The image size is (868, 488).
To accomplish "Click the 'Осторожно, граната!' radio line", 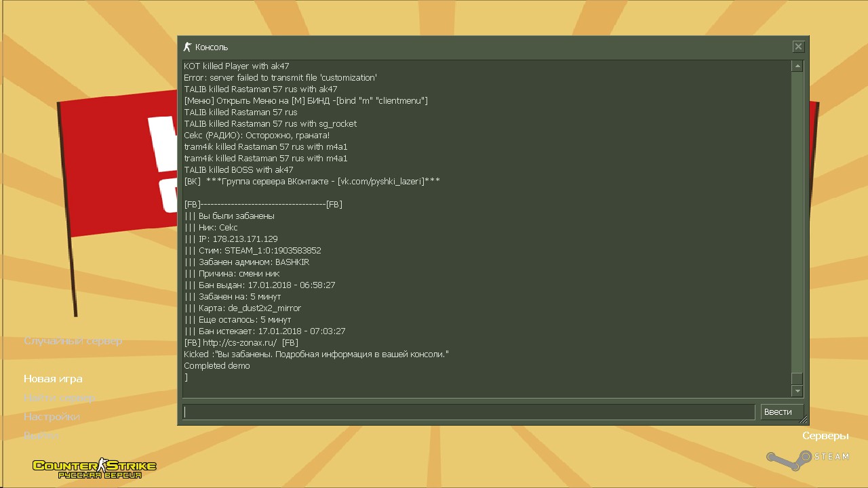I will pyautogui.click(x=256, y=136).
